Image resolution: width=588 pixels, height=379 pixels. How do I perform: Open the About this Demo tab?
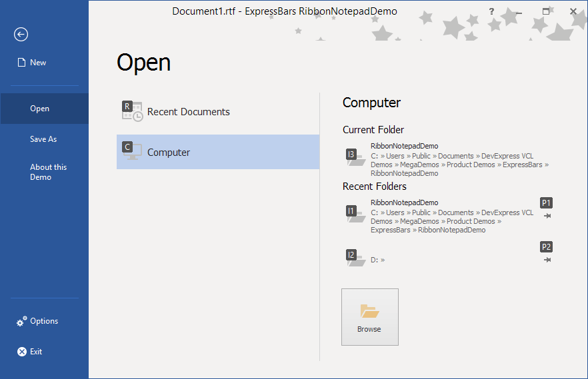click(44, 173)
